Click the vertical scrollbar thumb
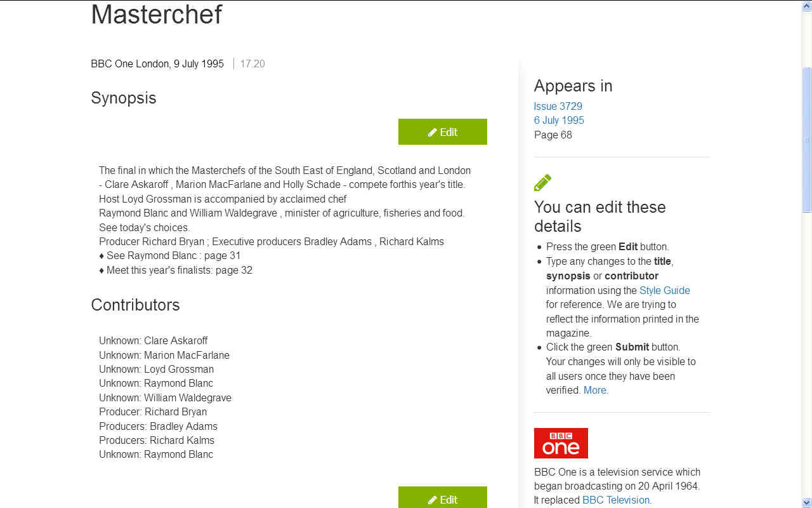 (807, 140)
